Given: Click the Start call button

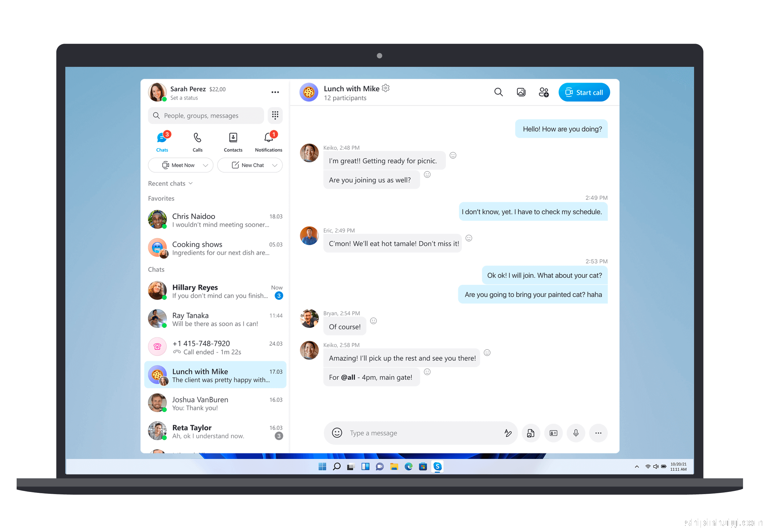Looking at the screenshot, I should 584,92.
